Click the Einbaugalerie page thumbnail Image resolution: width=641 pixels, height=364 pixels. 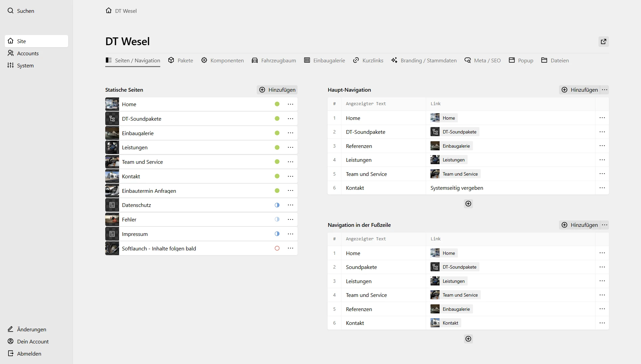pyautogui.click(x=112, y=133)
